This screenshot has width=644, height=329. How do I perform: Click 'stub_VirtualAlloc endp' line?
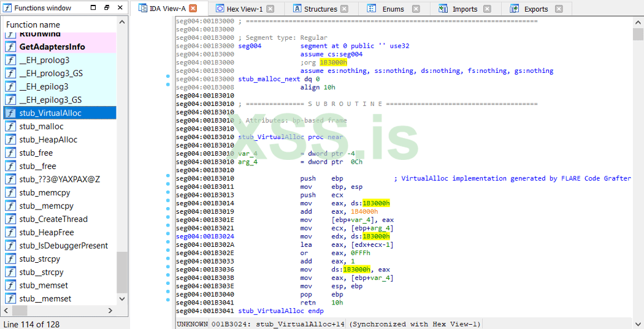(x=281, y=311)
